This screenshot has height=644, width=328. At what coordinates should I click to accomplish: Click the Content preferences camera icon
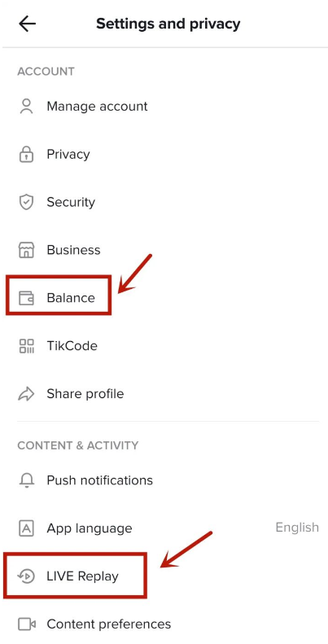click(27, 624)
